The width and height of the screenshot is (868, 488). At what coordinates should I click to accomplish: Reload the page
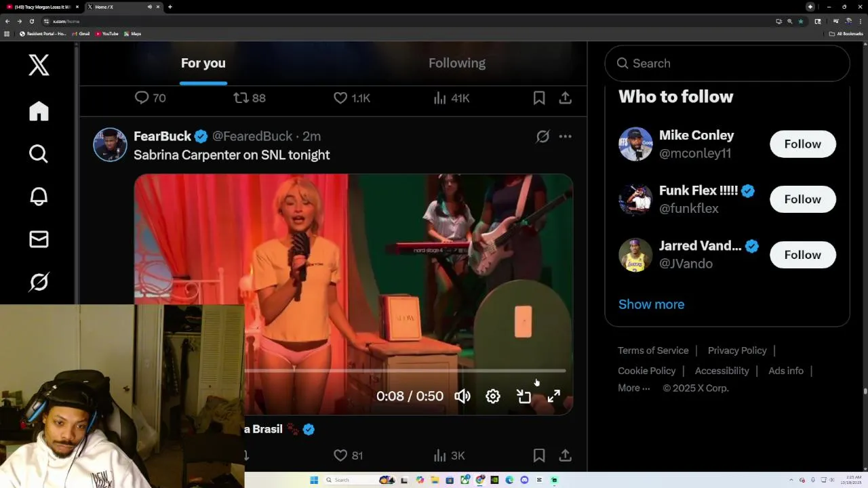32,21
